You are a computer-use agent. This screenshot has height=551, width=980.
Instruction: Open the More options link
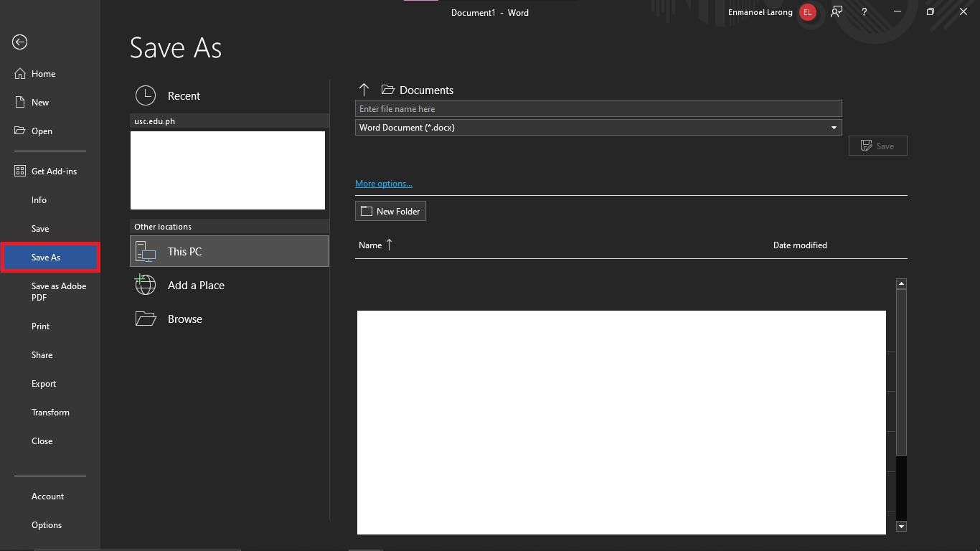click(x=384, y=184)
